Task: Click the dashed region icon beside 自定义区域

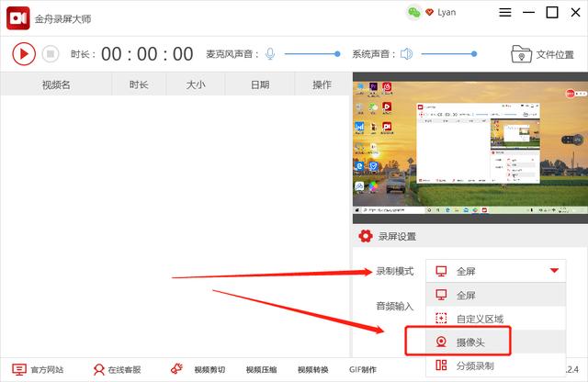Action: (x=441, y=319)
